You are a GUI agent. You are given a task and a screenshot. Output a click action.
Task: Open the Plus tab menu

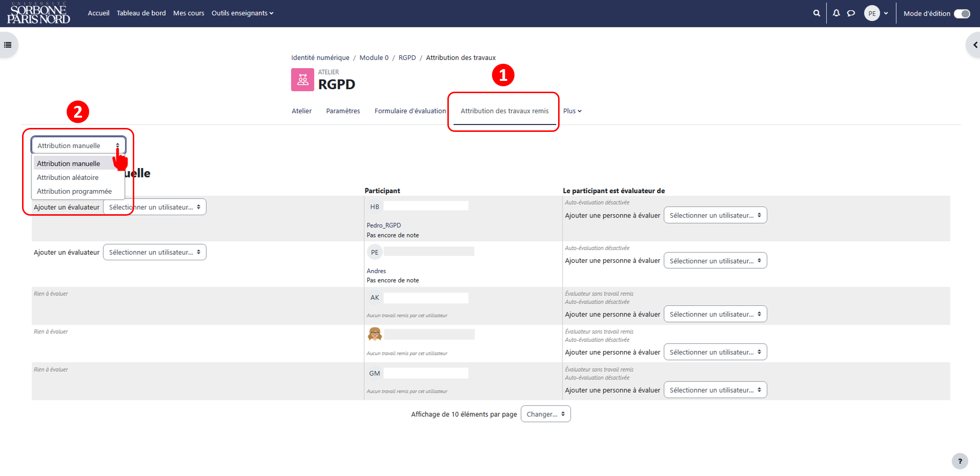tap(572, 111)
